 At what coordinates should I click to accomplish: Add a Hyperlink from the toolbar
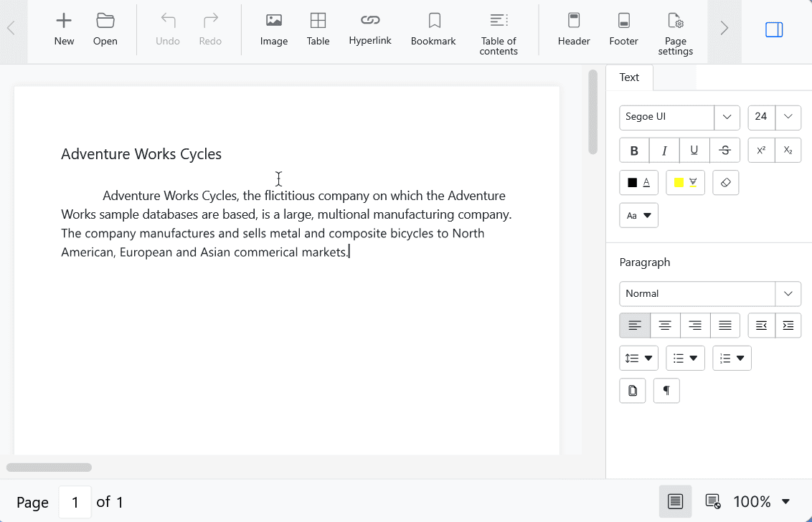click(x=370, y=30)
